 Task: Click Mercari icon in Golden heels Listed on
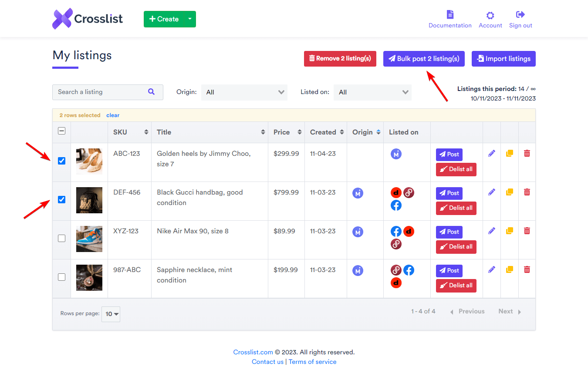pos(396,154)
